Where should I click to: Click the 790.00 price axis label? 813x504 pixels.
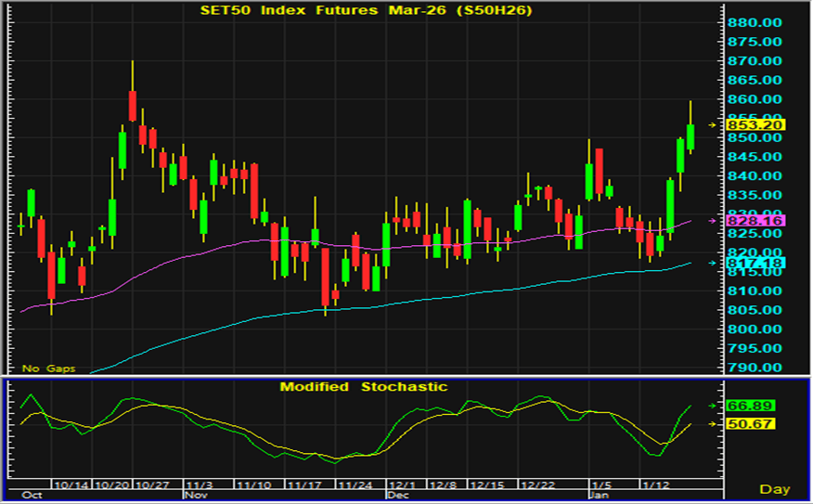[x=755, y=368]
